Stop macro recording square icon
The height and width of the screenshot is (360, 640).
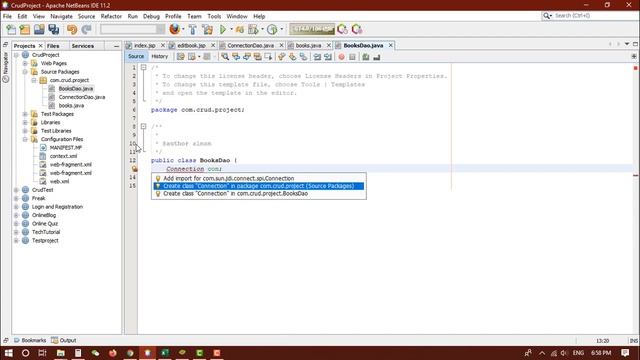tap(352, 57)
